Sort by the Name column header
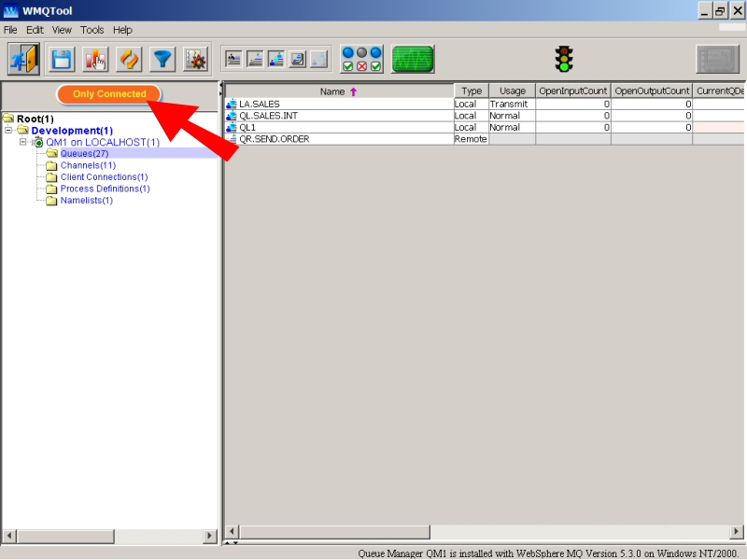747x560 pixels. 339,91
